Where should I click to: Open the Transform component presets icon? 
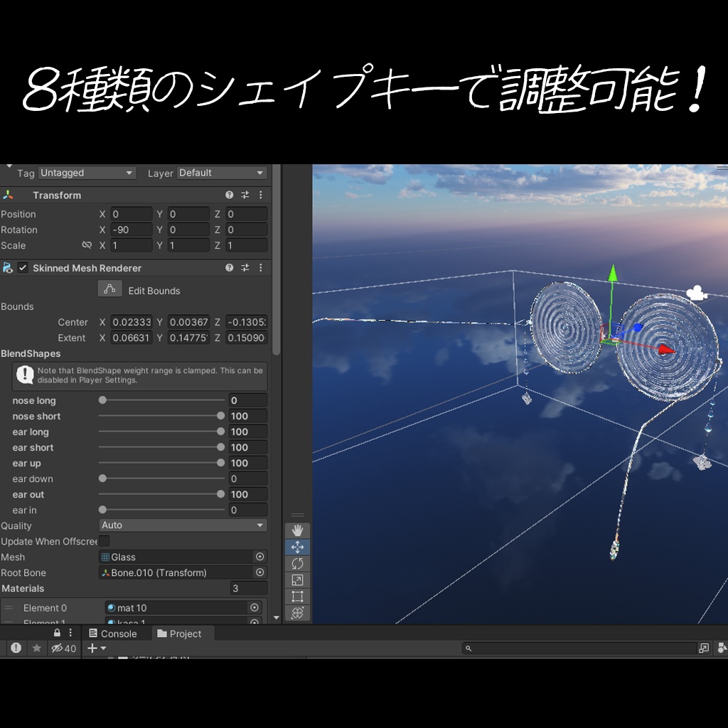(x=245, y=194)
